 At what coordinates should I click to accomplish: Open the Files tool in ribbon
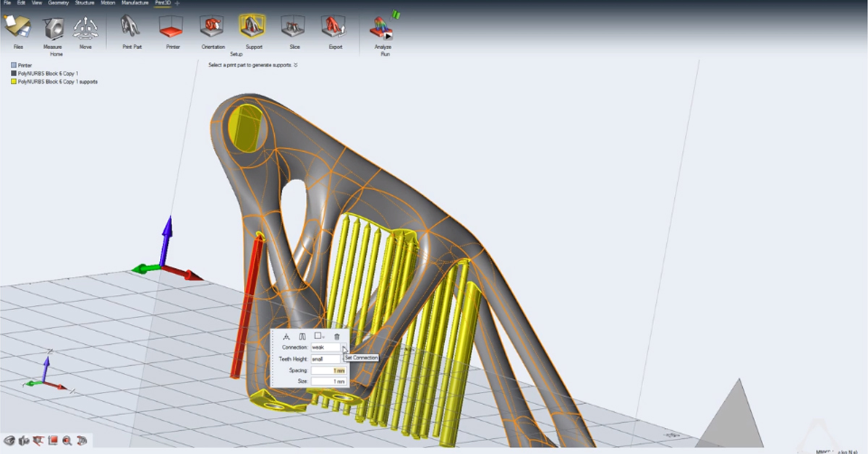18,27
